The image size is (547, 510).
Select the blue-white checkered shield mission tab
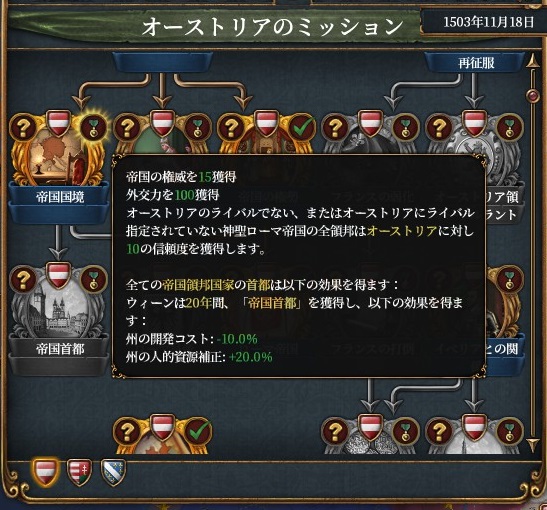point(113,472)
